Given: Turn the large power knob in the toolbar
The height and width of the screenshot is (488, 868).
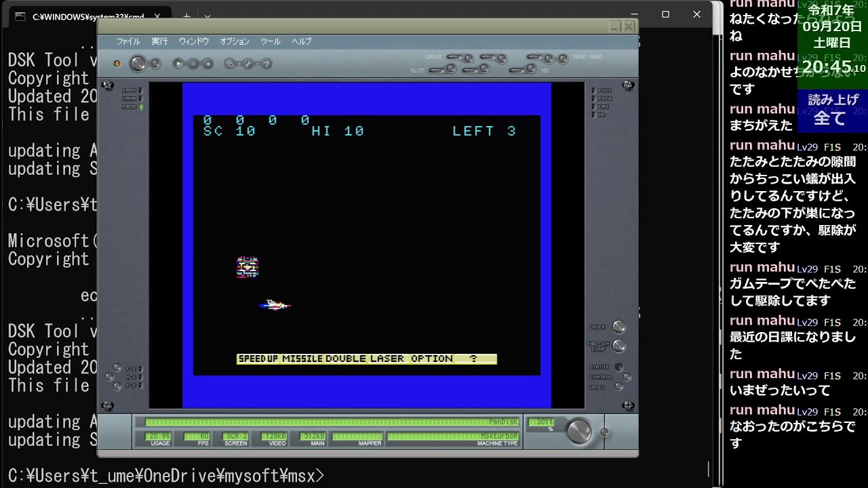Looking at the screenshot, I should click(x=138, y=64).
